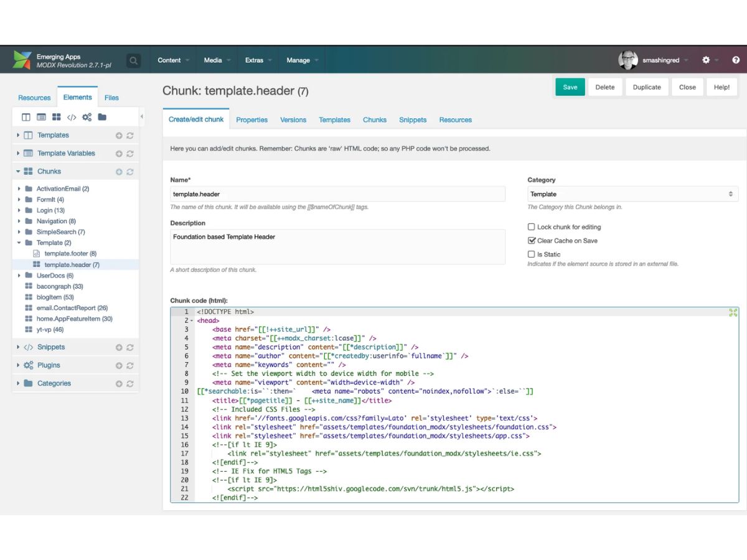Refresh the Snippets tree node

pyautogui.click(x=130, y=348)
